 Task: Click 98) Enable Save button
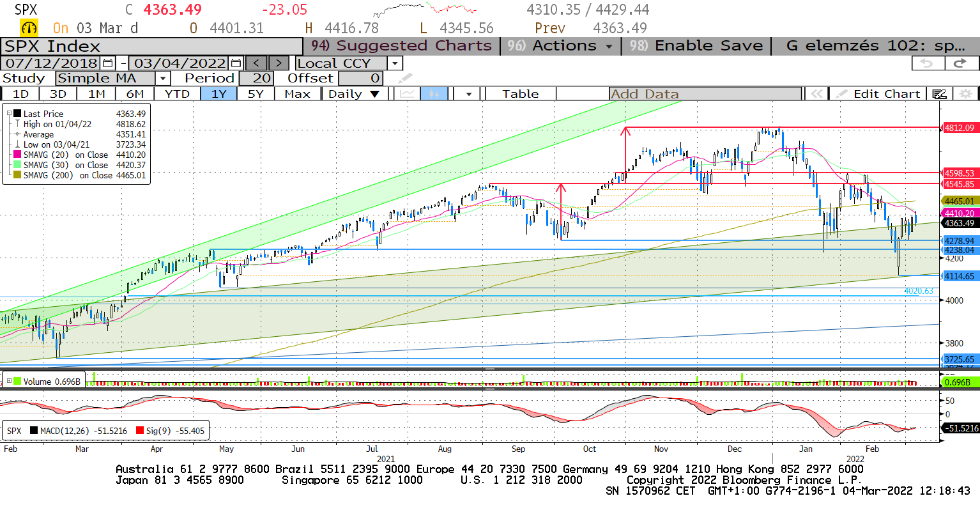tap(696, 46)
